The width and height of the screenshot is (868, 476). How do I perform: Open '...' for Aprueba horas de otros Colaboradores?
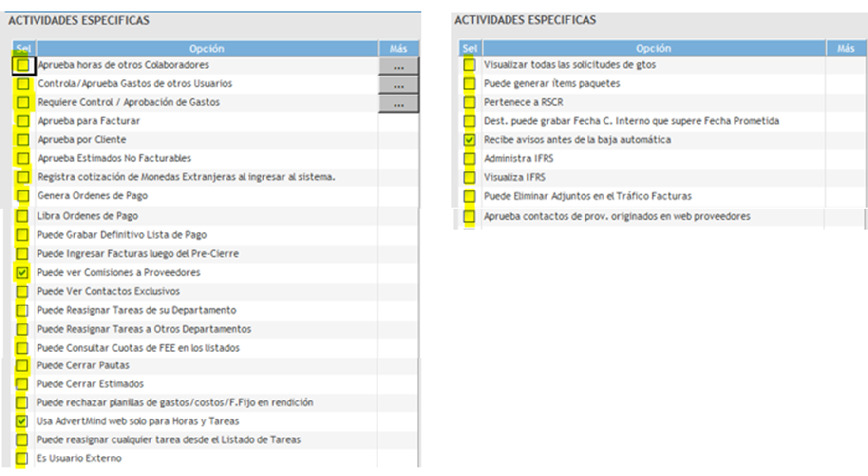pos(398,66)
